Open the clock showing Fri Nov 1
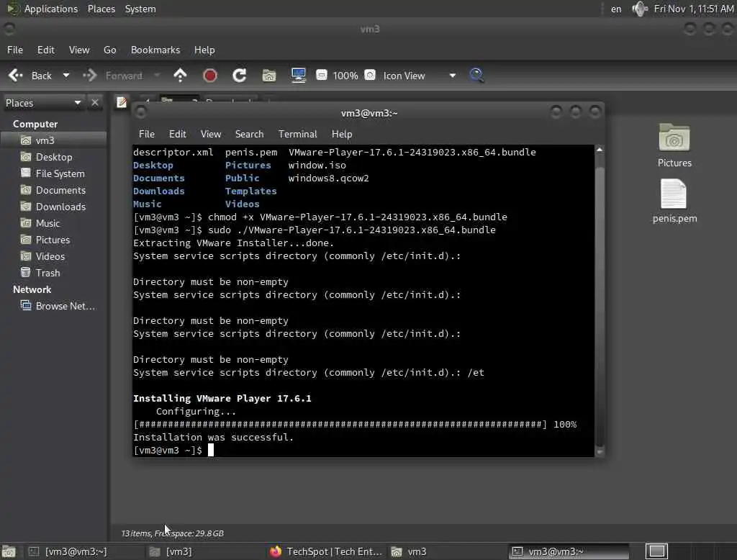 click(x=694, y=9)
